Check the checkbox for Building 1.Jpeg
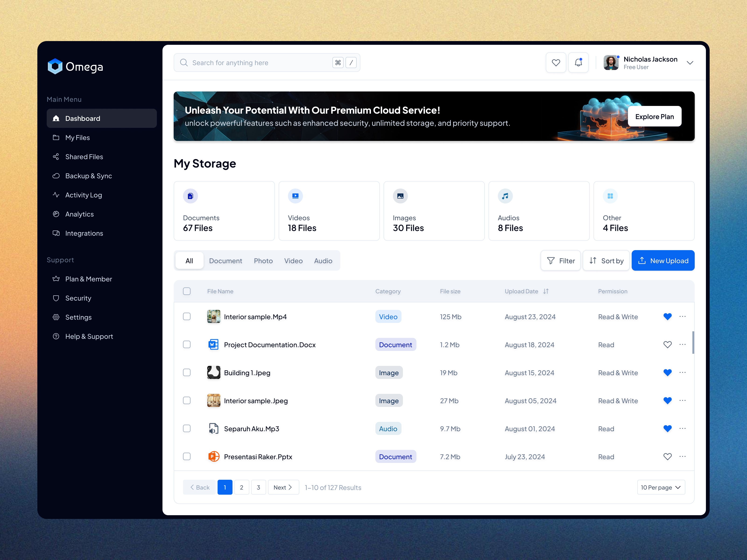Viewport: 747px width, 560px height. pos(187,372)
